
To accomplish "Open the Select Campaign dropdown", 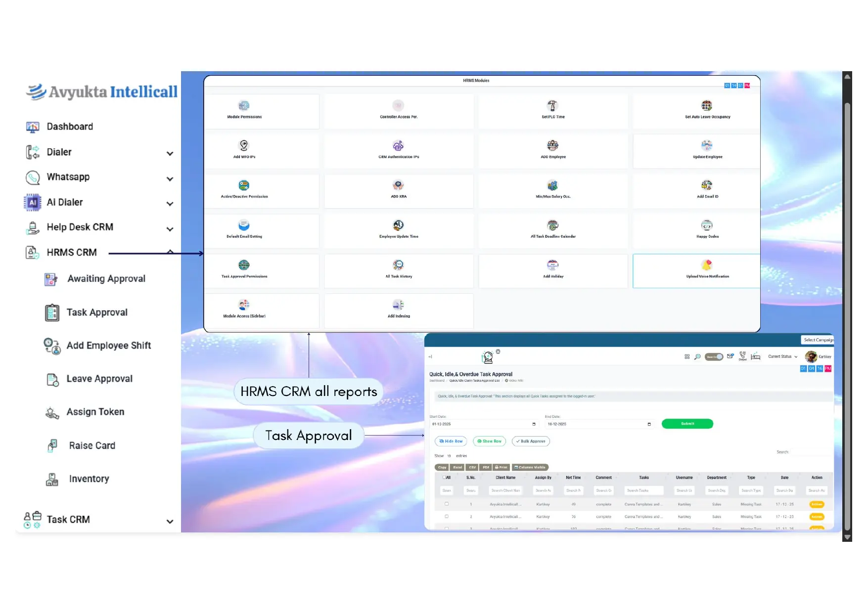I will point(818,340).
